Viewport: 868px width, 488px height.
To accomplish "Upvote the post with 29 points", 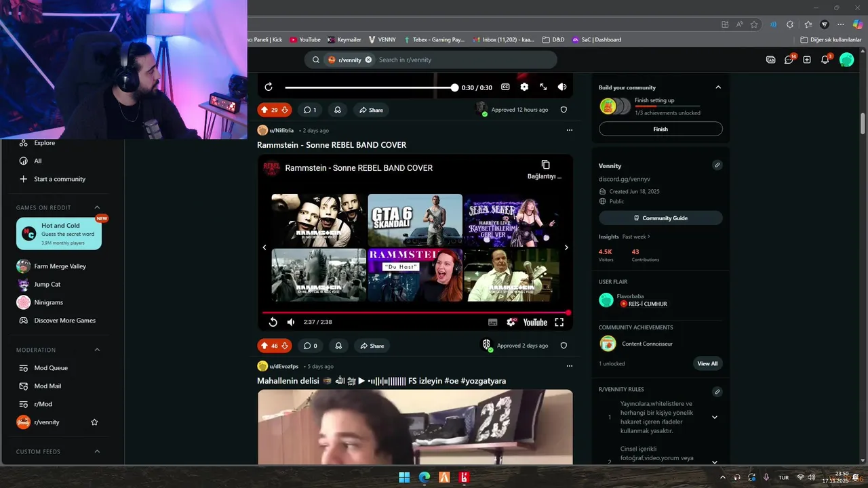I will pos(264,110).
